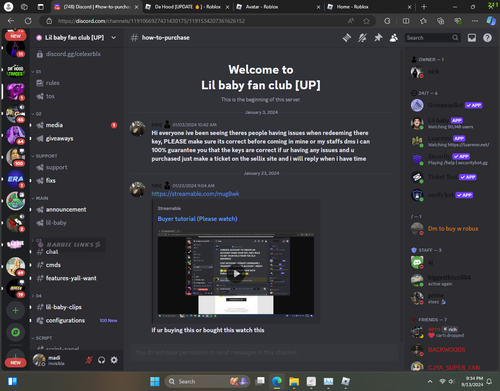Open the Da Hood Trades server icon
This screenshot has width=500, height=391.
(x=15, y=71)
